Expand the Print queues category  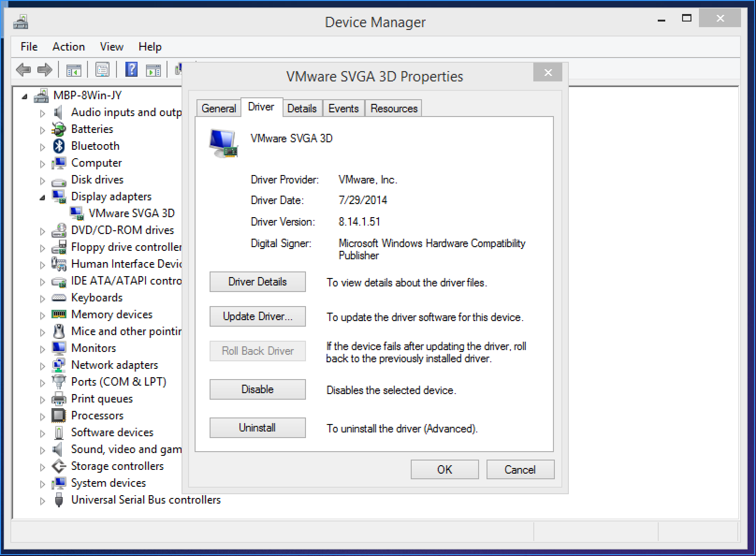click(x=43, y=400)
